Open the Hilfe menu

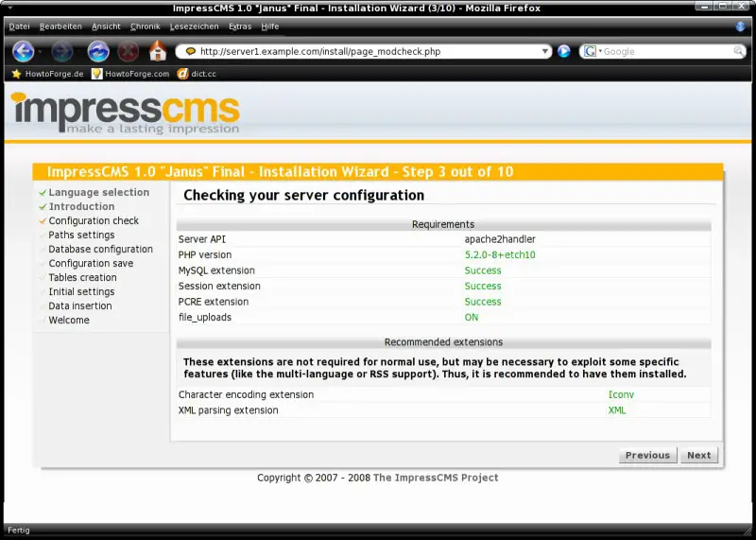(269, 26)
